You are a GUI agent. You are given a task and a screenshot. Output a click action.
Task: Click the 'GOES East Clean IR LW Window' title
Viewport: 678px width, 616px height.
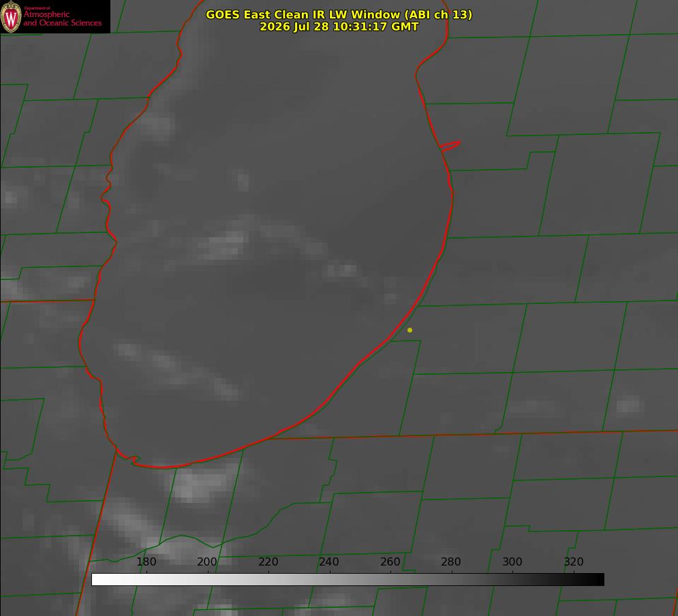(x=339, y=14)
